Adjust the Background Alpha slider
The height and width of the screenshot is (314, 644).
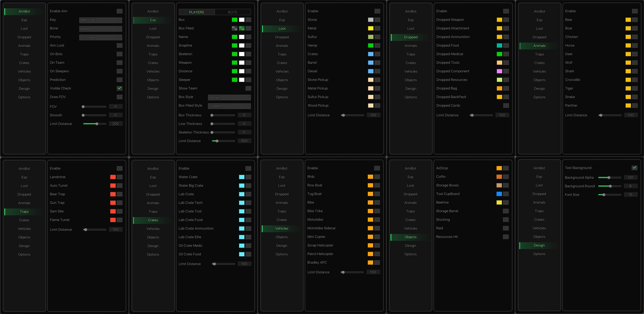[609, 178]
